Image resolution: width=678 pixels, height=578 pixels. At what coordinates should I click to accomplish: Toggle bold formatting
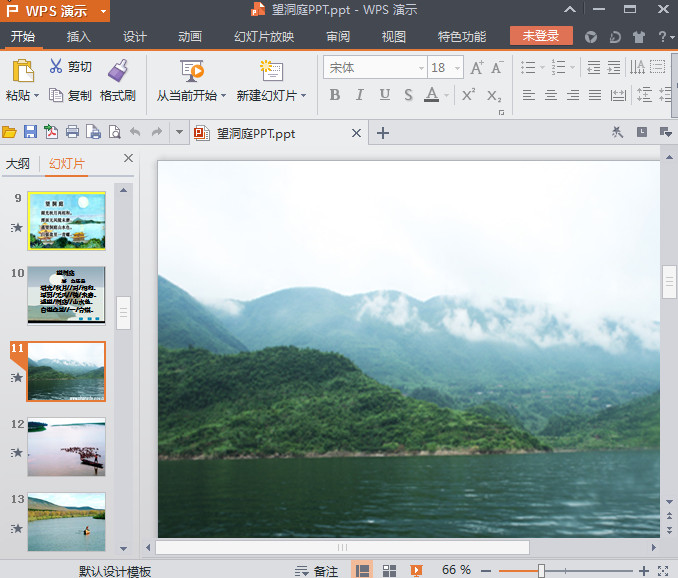335,95
